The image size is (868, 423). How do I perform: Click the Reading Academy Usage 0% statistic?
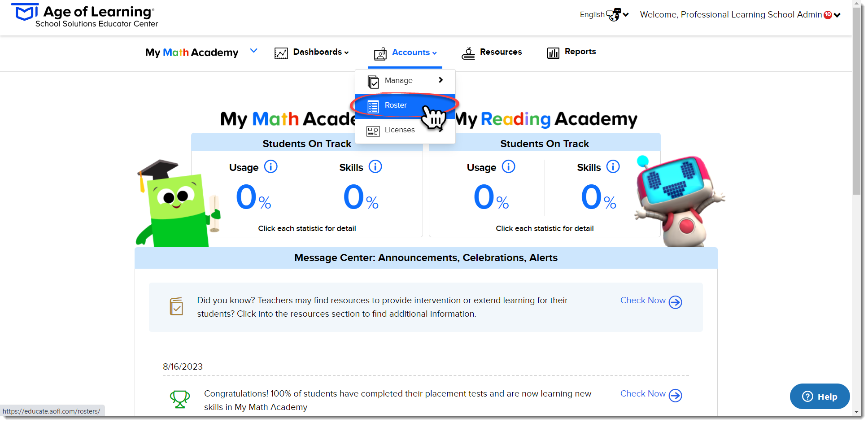492,197
